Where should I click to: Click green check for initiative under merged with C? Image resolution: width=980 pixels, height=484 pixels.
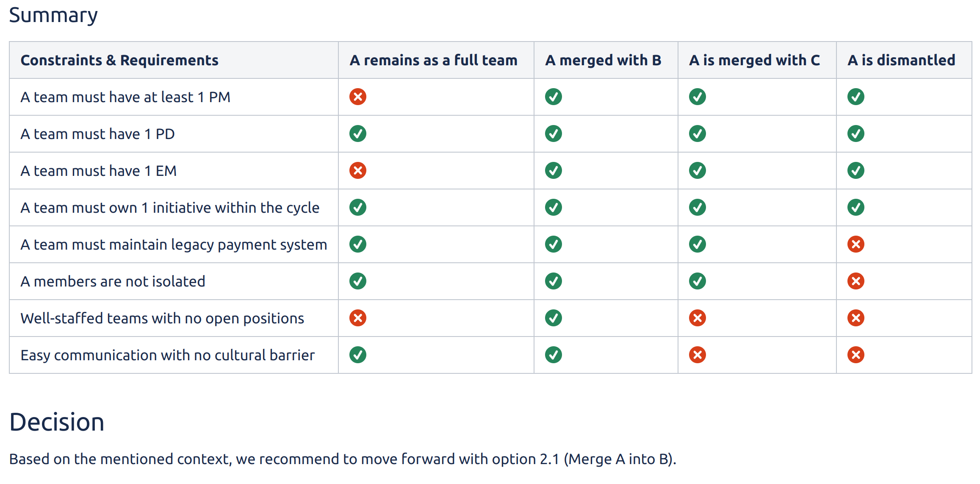point(697,208)
